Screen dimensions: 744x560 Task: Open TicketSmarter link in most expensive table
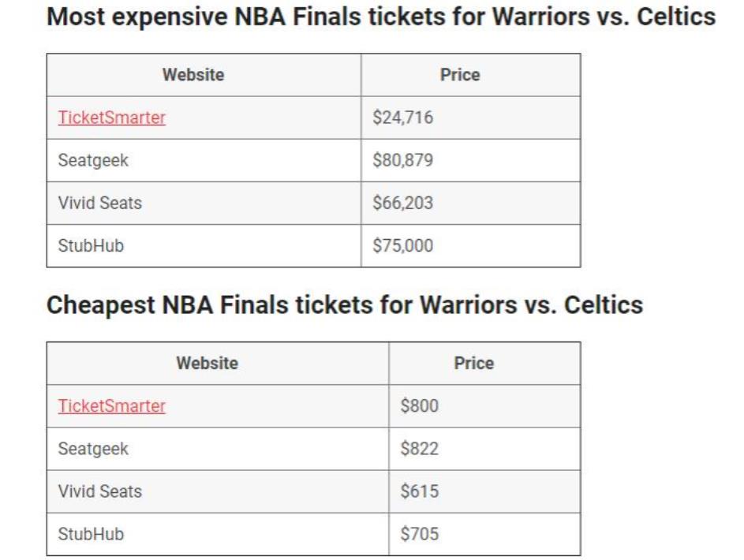coord(111,118)
